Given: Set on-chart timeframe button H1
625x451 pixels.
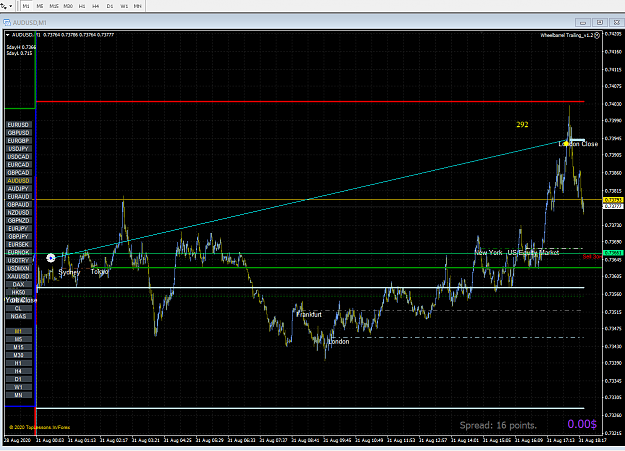Looking at the screenshot, I should [x=18, y=363].
